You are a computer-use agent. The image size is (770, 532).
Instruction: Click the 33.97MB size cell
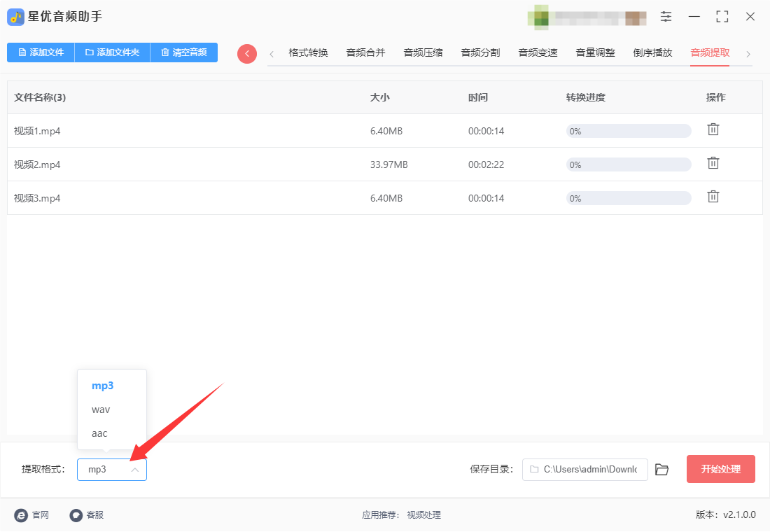[x=389, y=164]
